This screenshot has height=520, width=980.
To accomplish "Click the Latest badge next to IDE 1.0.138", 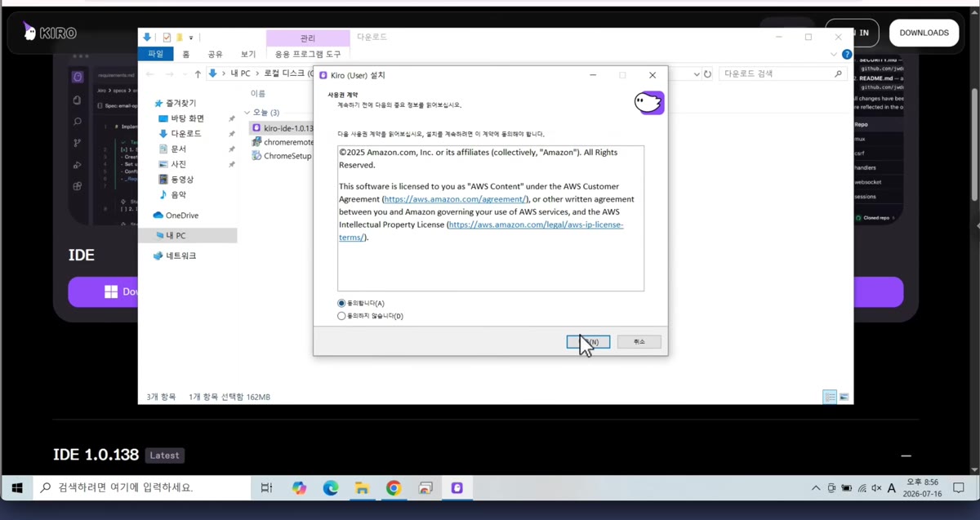I will (164, 456).
